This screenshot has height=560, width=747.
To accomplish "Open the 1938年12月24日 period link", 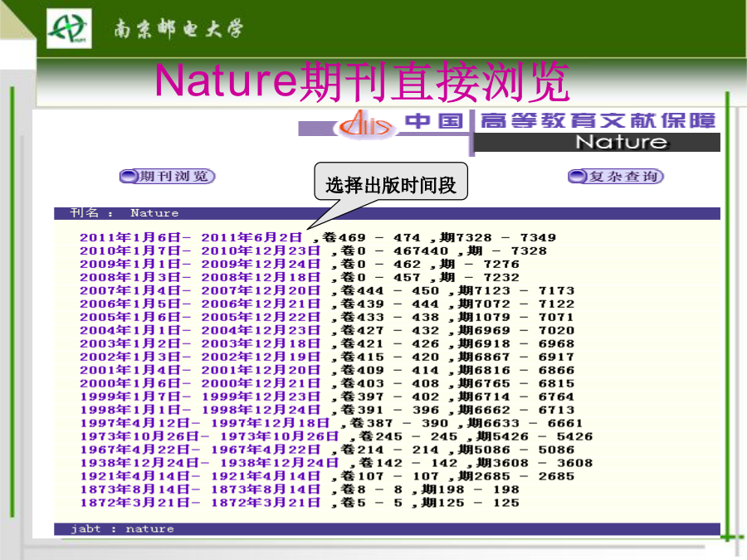I will [210, 463].
